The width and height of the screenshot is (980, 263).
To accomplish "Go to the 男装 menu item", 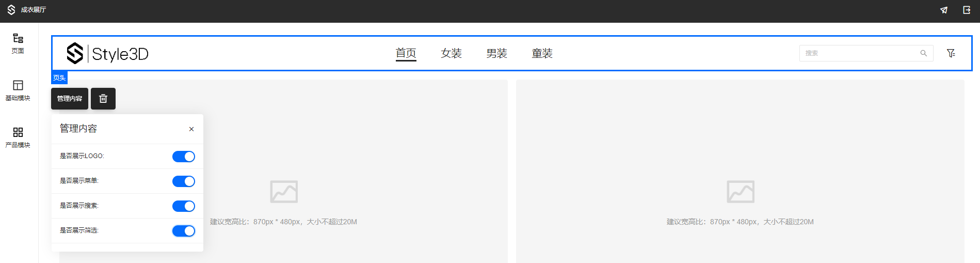I will [x=496, y=53].
